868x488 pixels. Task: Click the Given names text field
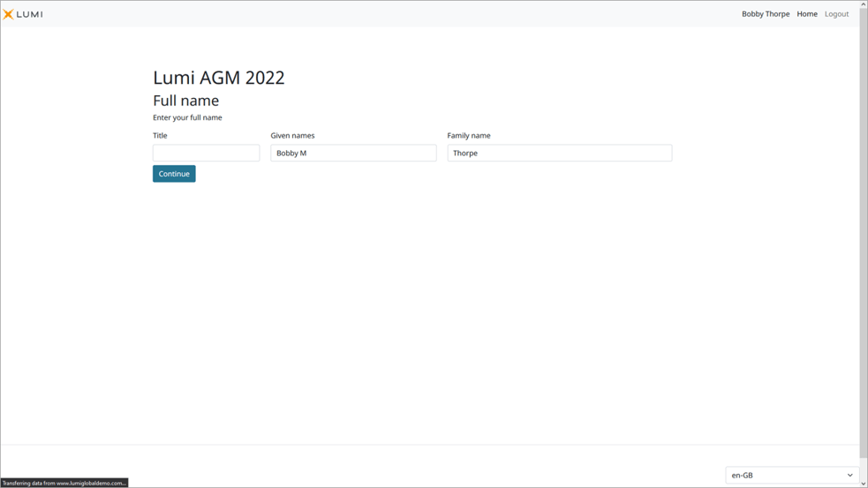pos(353,154)
